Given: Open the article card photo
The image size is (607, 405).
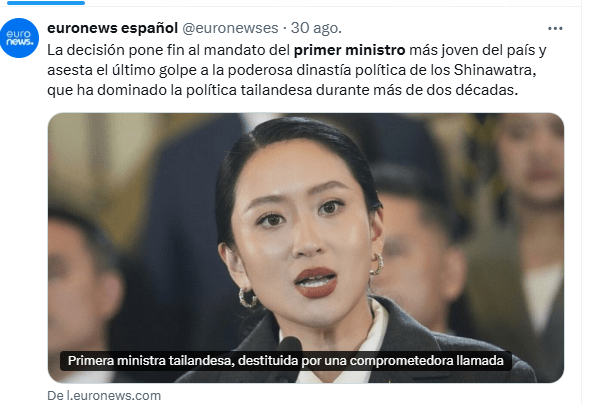Looking at the screenshot, I should click(x=305, y=248).
